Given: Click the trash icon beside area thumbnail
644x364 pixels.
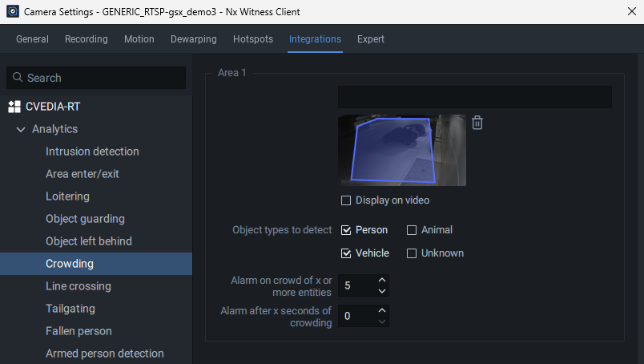Looking at the screenshot, I should click(477, 123).
